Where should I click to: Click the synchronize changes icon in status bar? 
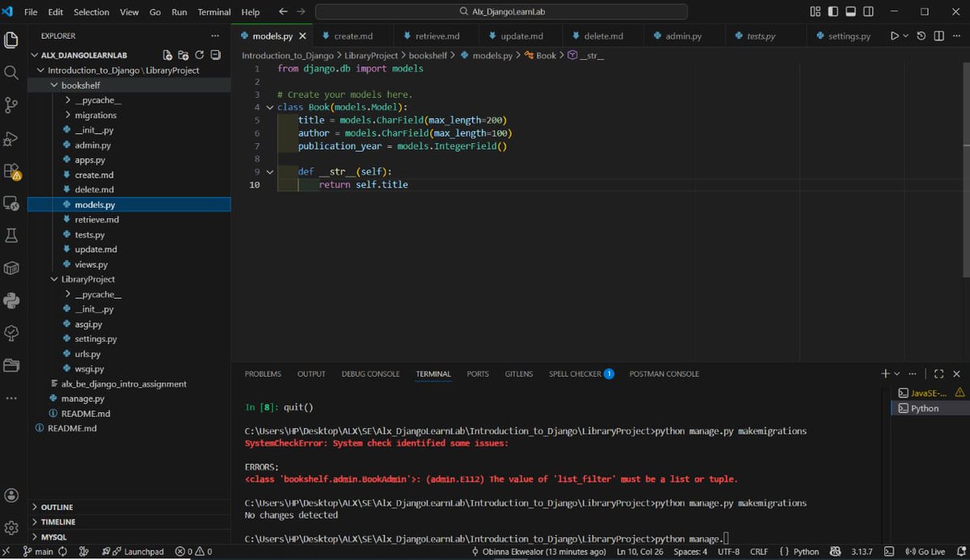[62, 552]
